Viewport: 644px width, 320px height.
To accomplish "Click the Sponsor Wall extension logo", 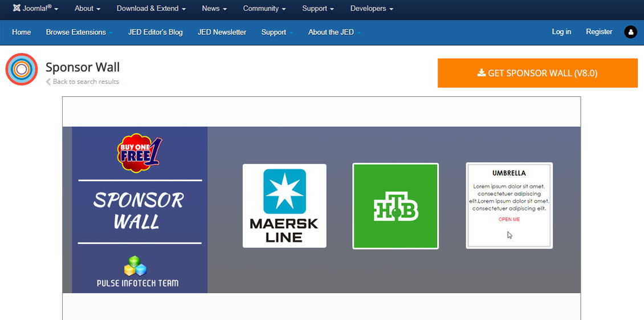I will [x=21, y=69].
